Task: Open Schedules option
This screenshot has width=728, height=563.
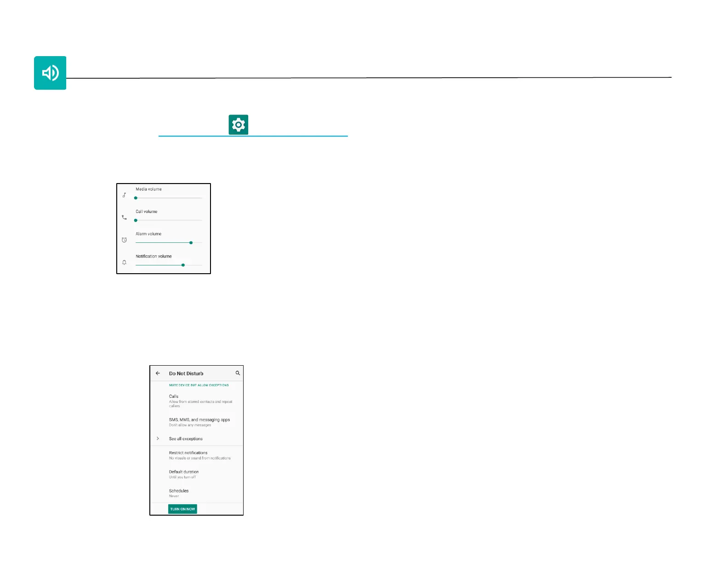Action: pyautogui.click(x=179, y=493)
